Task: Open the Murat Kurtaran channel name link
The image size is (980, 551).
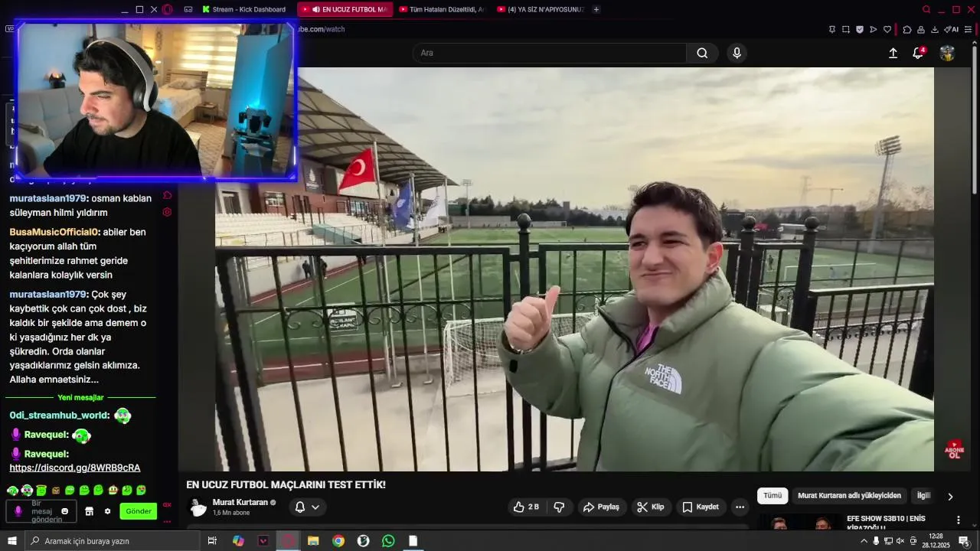Action: (240, 502)
